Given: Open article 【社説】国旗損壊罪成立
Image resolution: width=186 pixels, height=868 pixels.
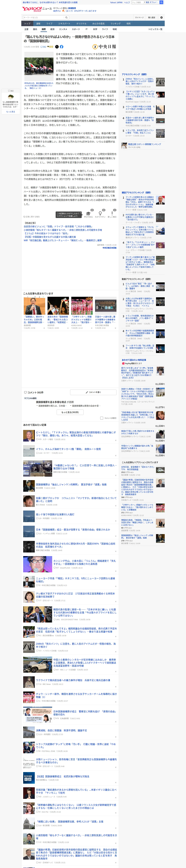Looking at the screenshot, I should [62, 776].
